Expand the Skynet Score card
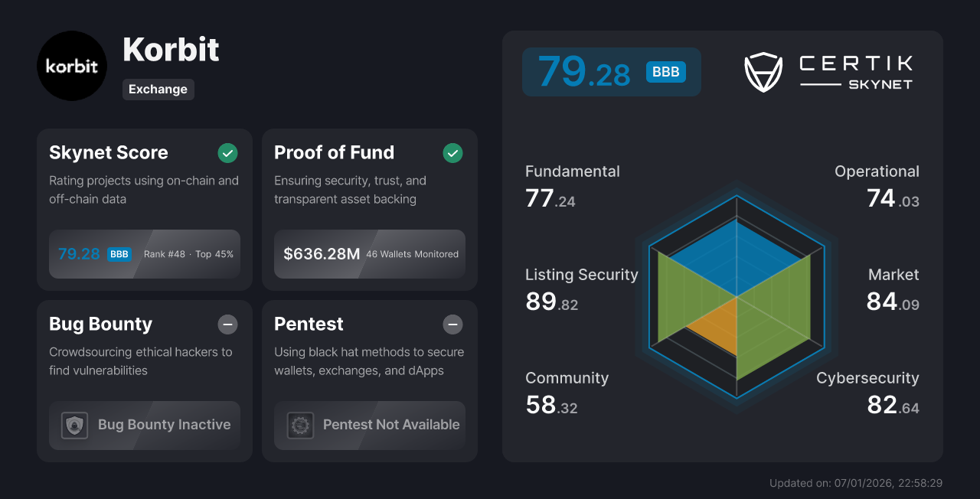Image resolution: width=980 pixels, height=499 pixels. pos(144,210)
